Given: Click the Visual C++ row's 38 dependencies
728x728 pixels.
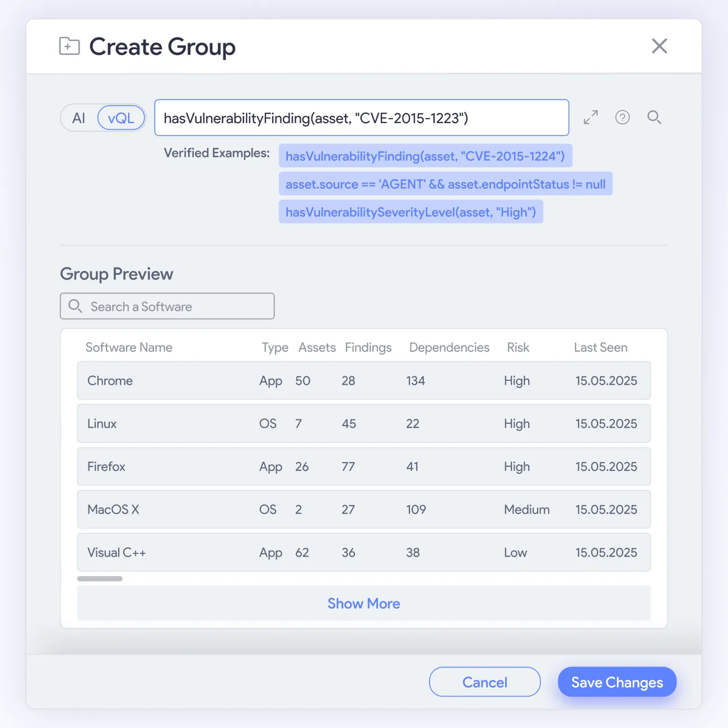Looking at the screenshot, I should pyautogui.click(x=413, y=553).
